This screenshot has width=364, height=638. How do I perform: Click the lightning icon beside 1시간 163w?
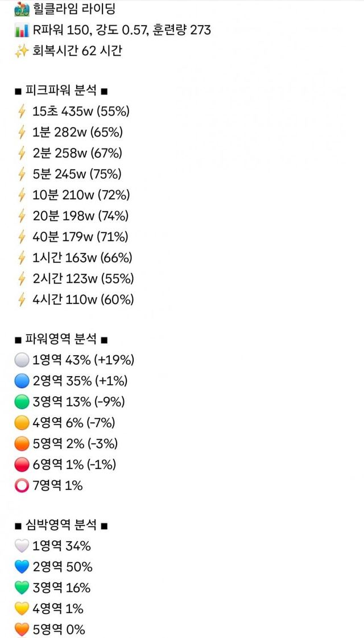[22, 258]
